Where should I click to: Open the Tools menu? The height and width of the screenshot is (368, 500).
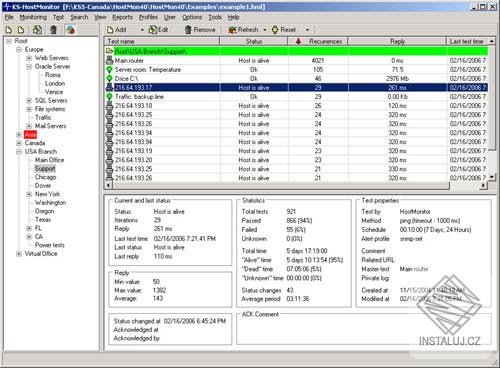(215, 17)
